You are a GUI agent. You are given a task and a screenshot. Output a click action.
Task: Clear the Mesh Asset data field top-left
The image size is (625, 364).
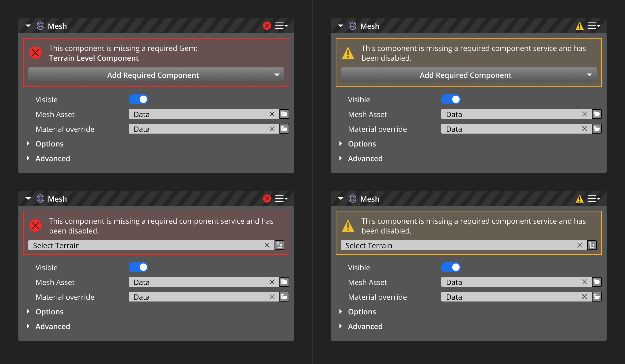pyautogui.click(x=271, y=114)
